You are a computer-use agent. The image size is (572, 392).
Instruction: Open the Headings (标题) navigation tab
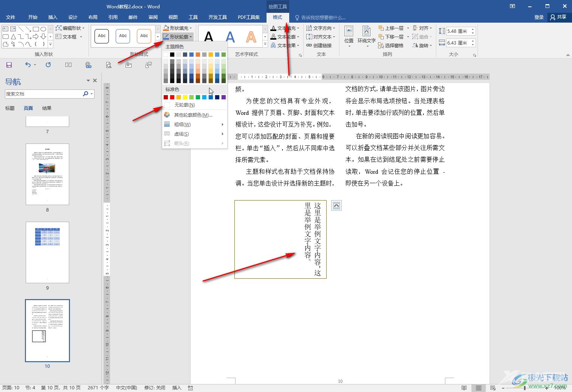(10, 108)
